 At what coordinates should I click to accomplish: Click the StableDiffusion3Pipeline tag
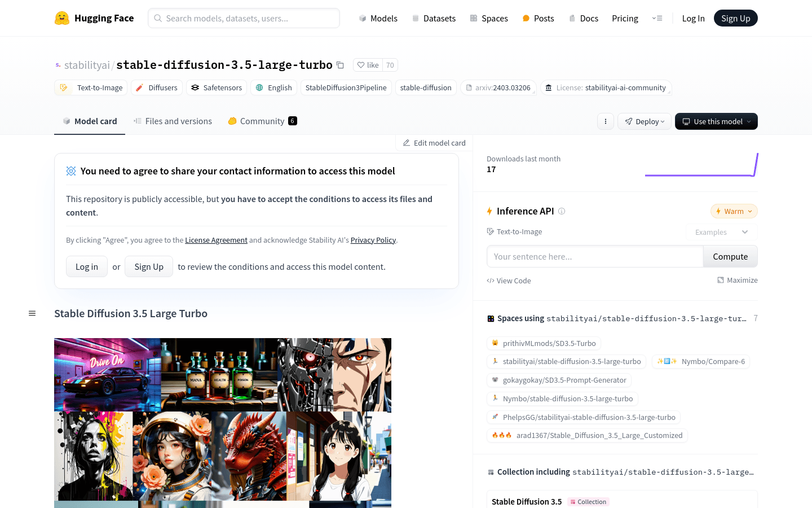[x=346, y=87]
